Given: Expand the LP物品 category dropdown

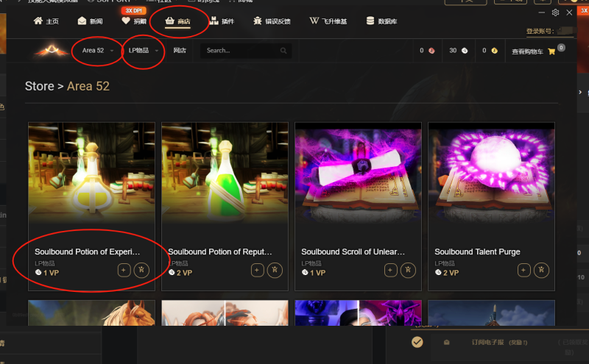Looking at the screenshot, I should pyautogui.click(x=143, y=50).
